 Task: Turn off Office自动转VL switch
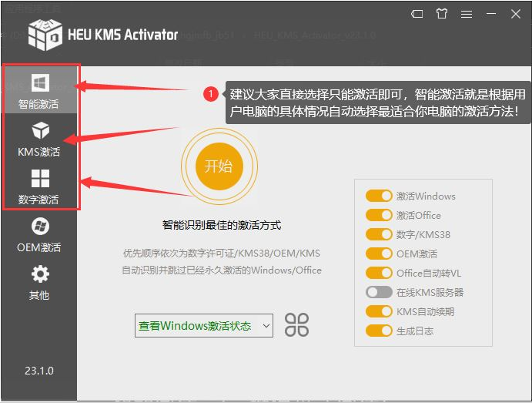[379, 273]
